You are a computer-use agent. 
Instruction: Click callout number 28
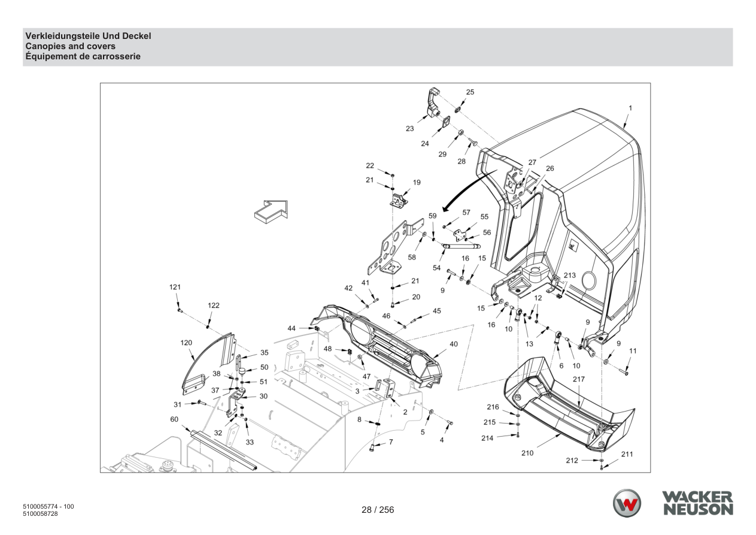462,162
